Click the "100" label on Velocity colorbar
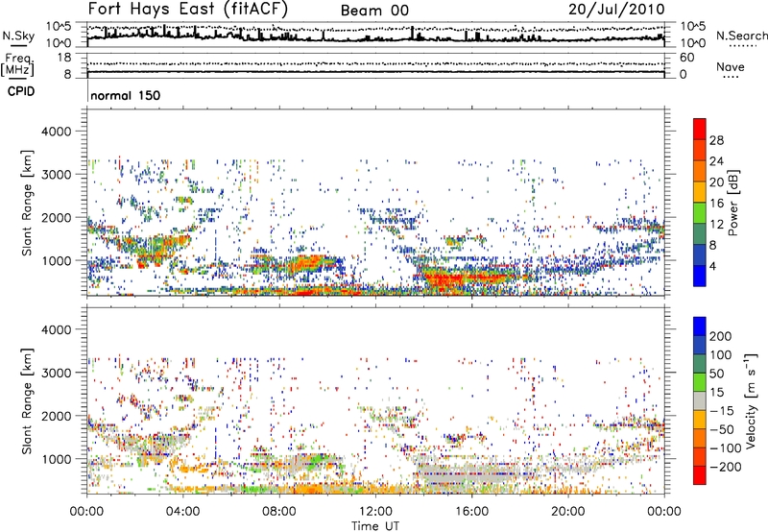Screen dimensions: 768x532 coord(721,355)
